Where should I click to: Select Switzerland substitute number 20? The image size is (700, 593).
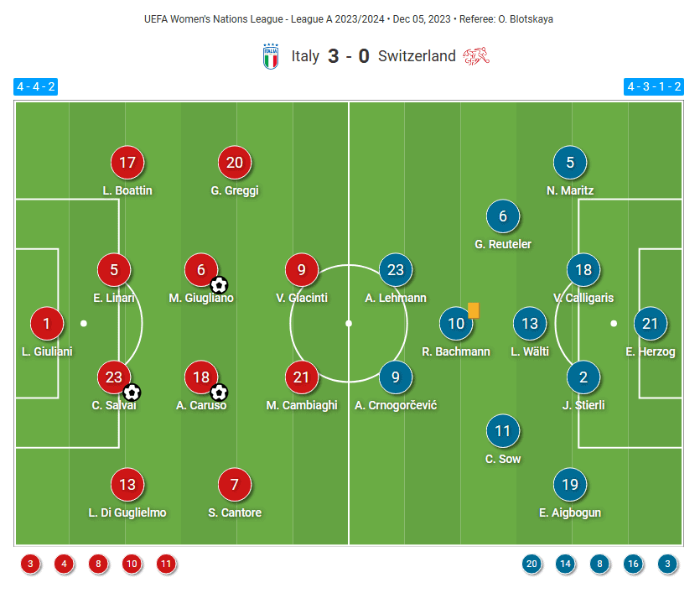(x=531, y=564)
